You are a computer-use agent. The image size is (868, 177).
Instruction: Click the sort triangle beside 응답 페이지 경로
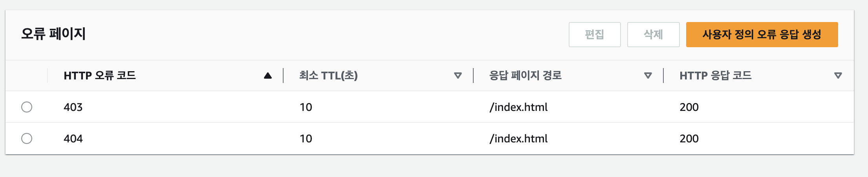tap(648, 76)
